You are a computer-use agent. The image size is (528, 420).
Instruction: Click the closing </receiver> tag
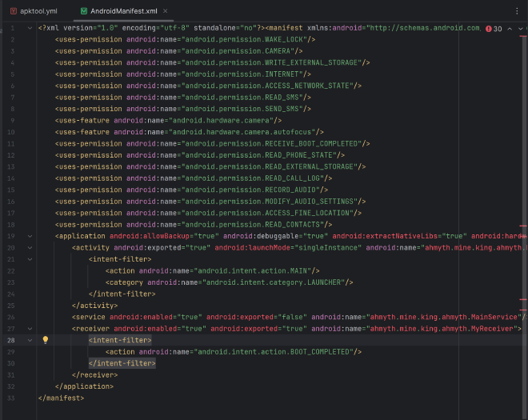tap(94, 375)
